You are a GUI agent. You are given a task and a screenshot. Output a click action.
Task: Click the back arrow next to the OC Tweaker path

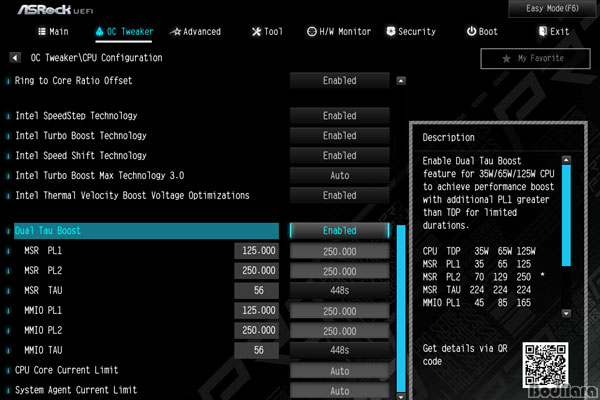point(15,58)
